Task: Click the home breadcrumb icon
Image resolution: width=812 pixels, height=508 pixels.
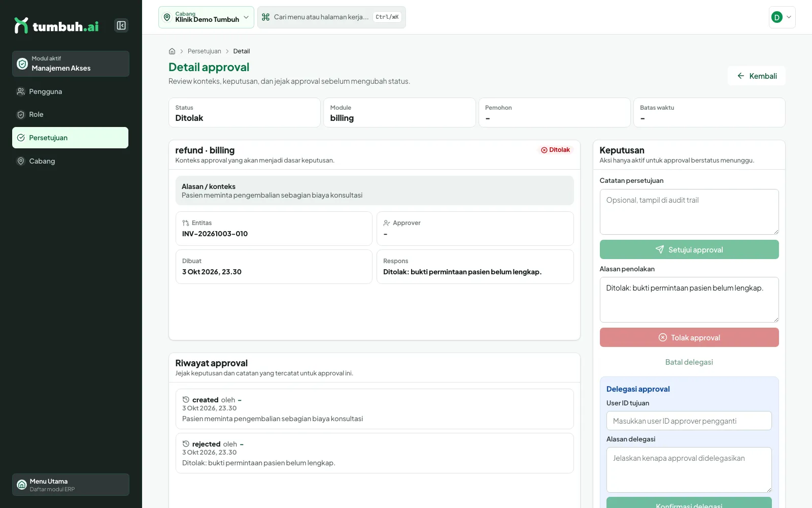Action: pos(172,51)
